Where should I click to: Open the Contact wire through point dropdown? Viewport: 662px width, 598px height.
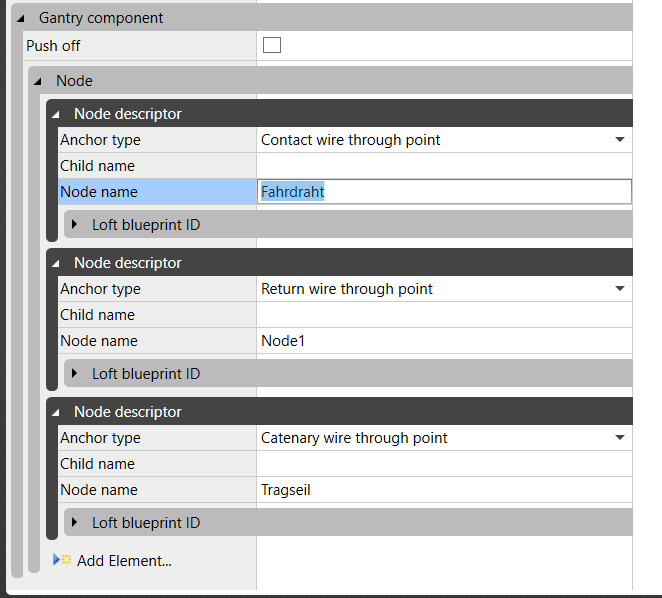click(x=620, y=140)
